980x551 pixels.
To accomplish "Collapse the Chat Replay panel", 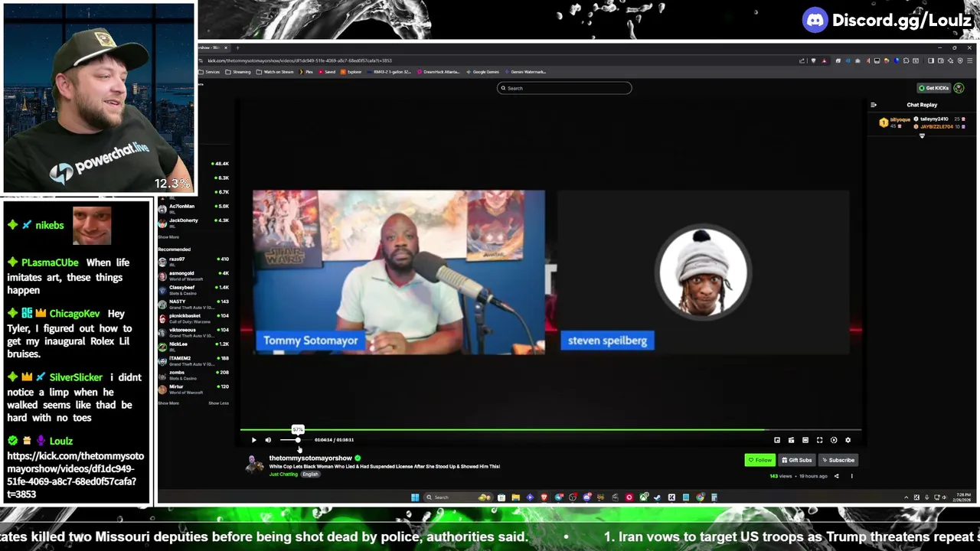I will pos(874,105).
